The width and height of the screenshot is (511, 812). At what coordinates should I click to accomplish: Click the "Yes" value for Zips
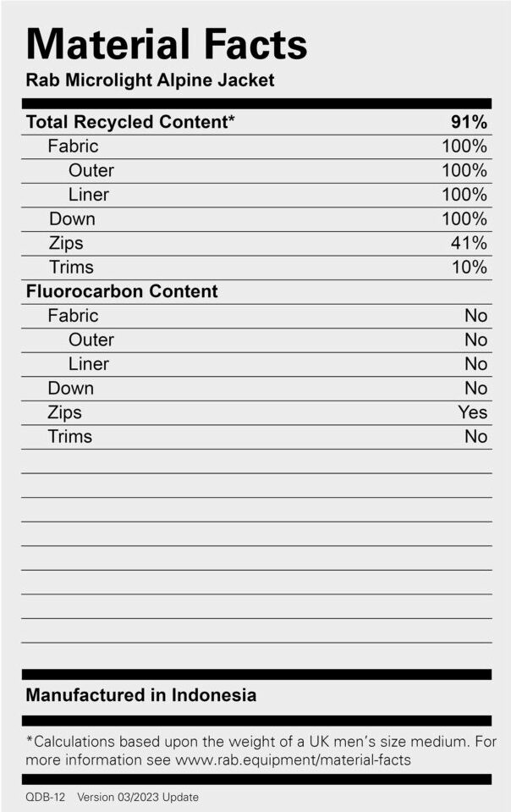pyautogui.click(x=473, y=412)
